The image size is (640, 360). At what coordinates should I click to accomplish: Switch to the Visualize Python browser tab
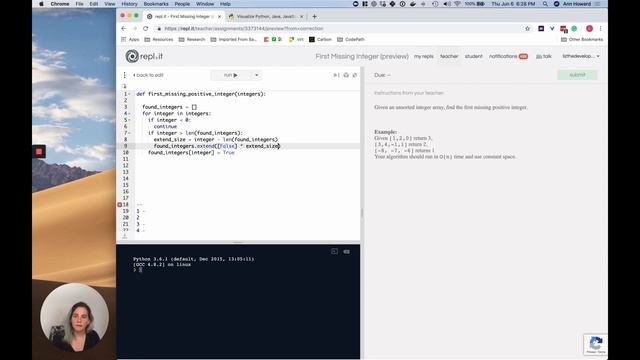coord(265,16)
